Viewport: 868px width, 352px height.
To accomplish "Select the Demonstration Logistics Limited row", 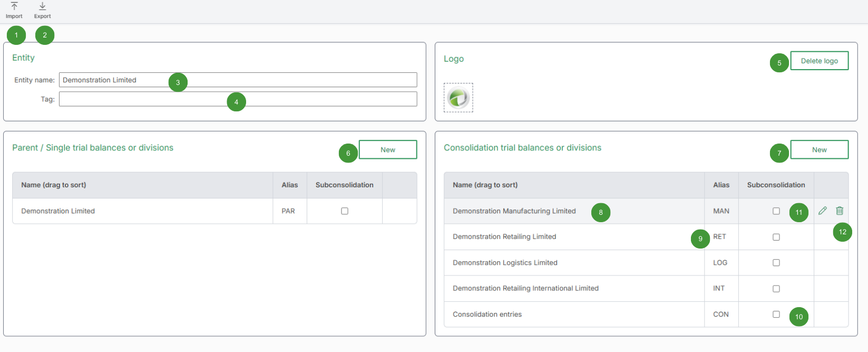I will point(504,263).
